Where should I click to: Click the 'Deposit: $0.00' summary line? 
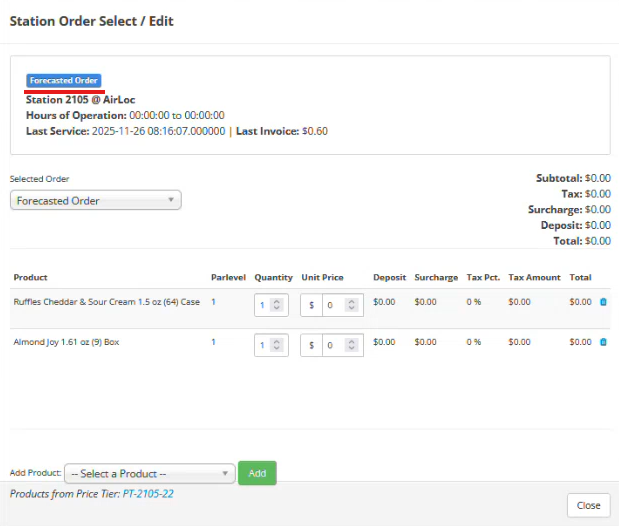576,225
